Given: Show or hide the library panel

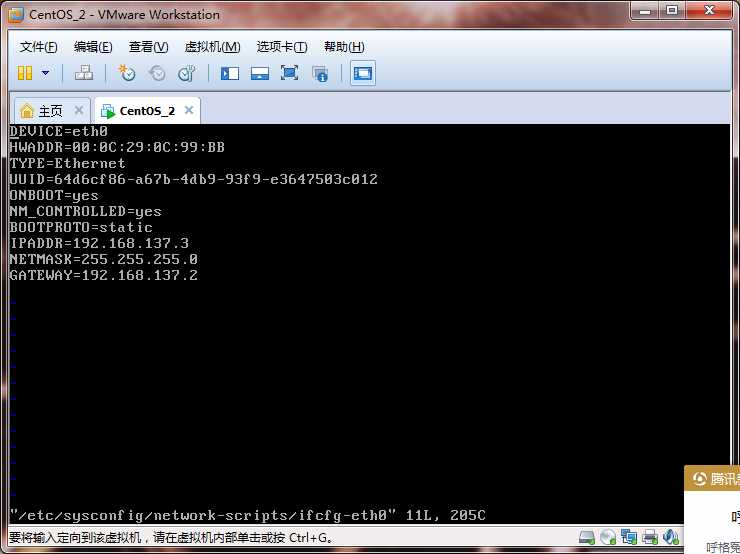Looking at the screenshot, I should [x=230, y=73].
